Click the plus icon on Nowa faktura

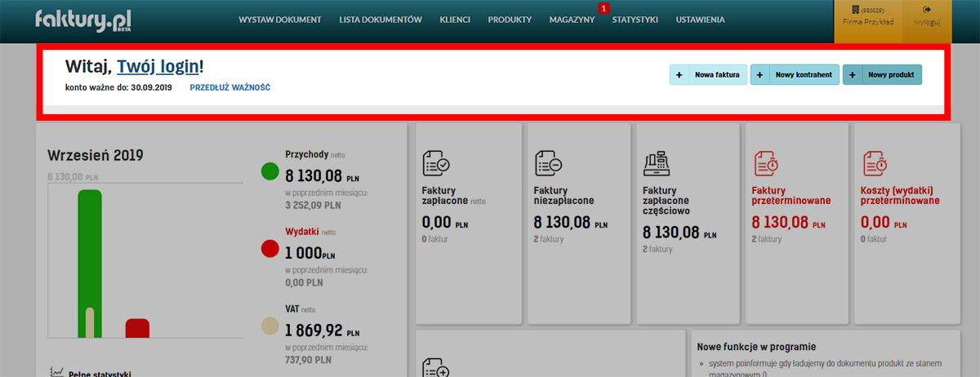click(x=679, y=75)
